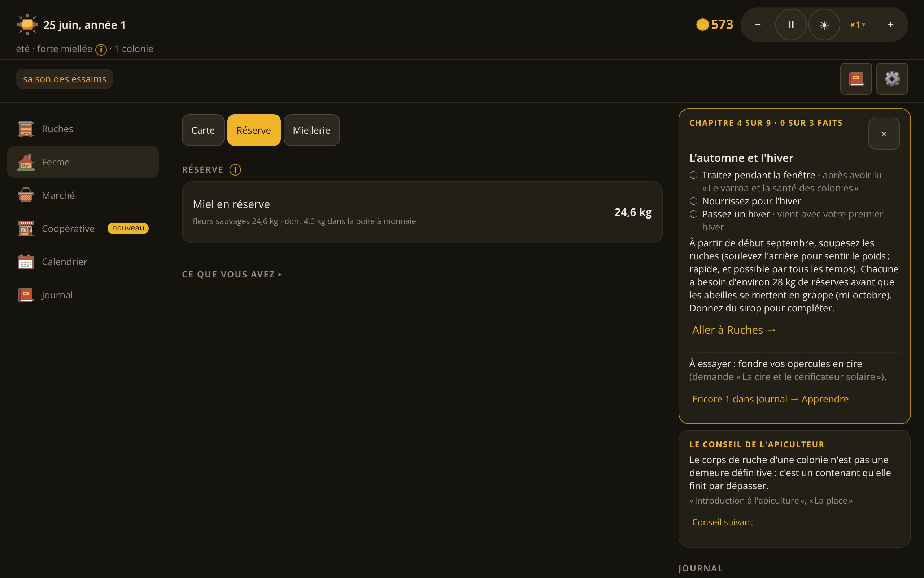Switch to the Miellerie tab

point(311,130)
